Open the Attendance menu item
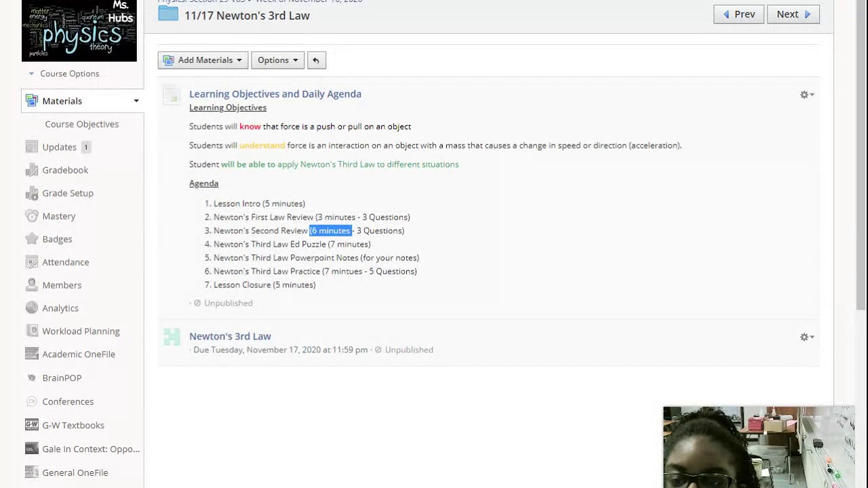This screenshot has width=868, height=488. pos(66,262)
